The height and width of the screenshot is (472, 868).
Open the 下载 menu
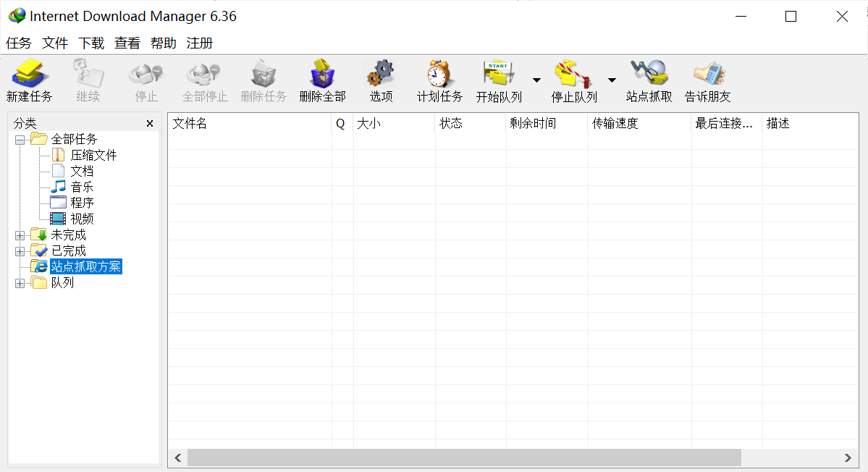[91, 43]
